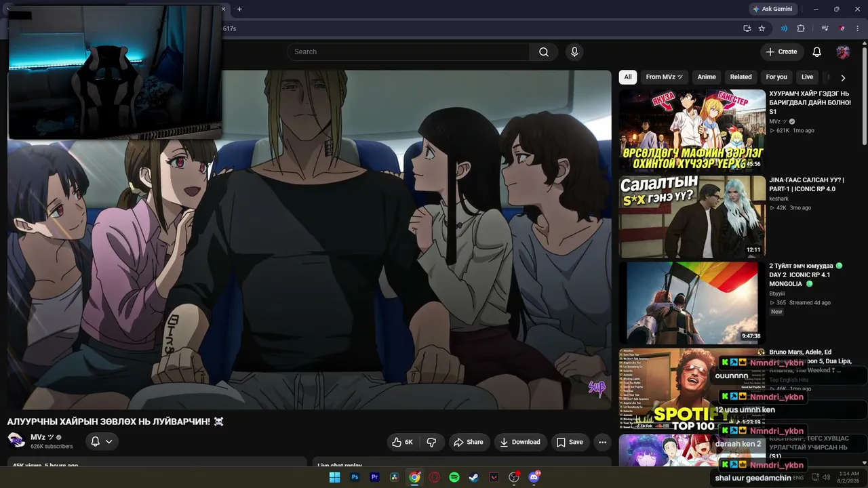Open the 'JINA-ГААС САЛСАН УУ?' video title
Screen dimensions: 868x488
coord(807,184)
